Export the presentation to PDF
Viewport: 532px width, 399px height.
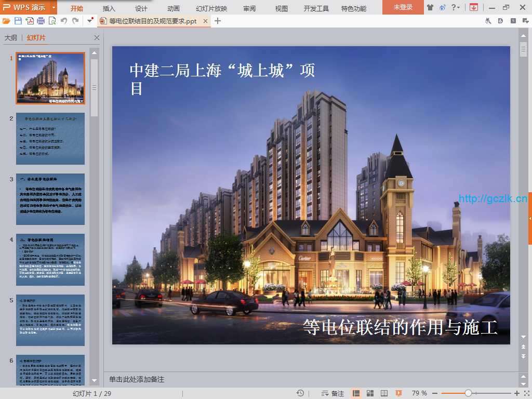[x=30, y=21]
